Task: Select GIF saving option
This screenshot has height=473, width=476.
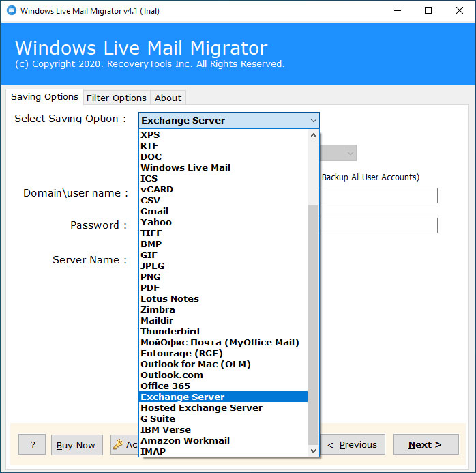Action: (224, 255)
